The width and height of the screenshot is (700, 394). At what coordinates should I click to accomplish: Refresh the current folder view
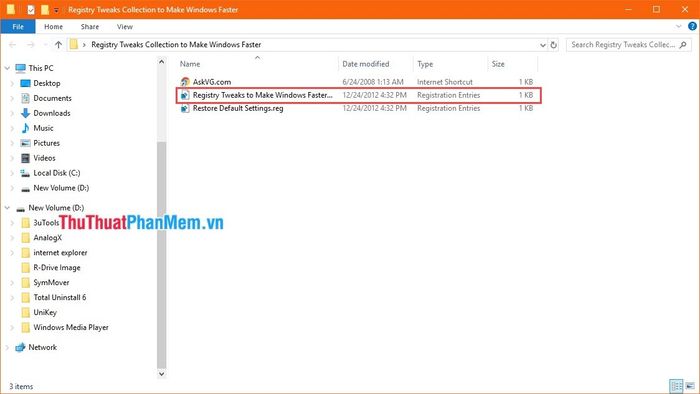coord(554,45)
